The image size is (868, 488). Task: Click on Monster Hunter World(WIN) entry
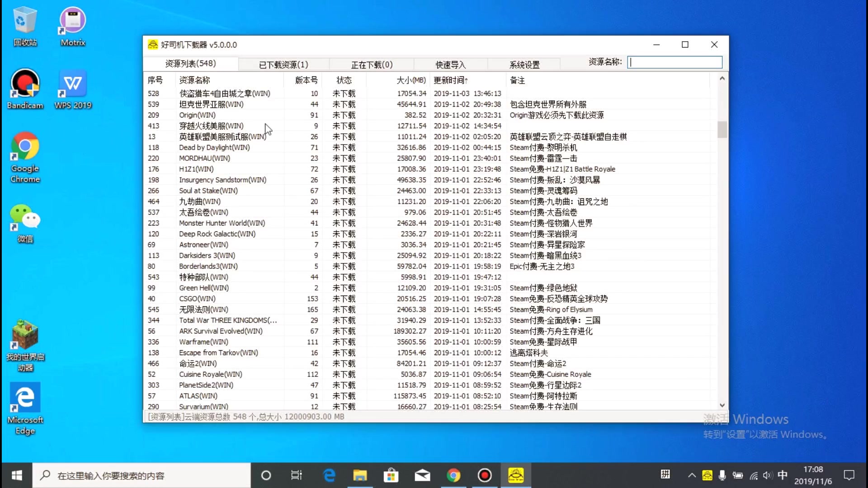point(222,223)
